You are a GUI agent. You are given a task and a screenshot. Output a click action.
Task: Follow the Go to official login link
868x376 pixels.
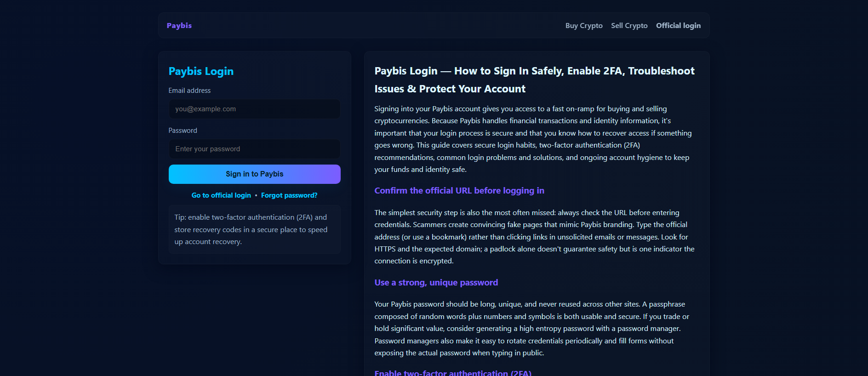click(221, 195)
